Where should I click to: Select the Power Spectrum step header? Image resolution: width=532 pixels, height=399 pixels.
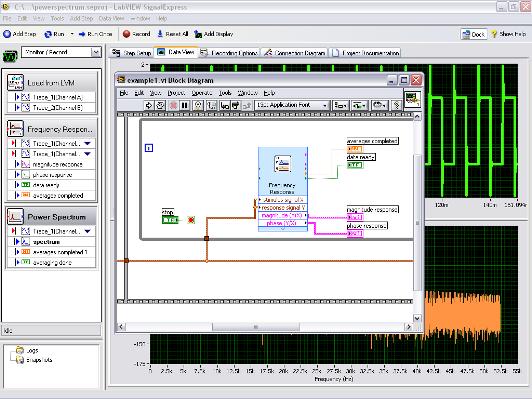click(x=52, y=217)
